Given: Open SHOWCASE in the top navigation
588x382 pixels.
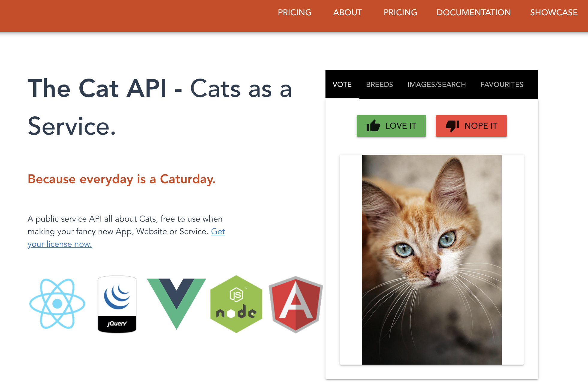Looking at the screenshot, I should pyautogui.click(x=554, y=13).
